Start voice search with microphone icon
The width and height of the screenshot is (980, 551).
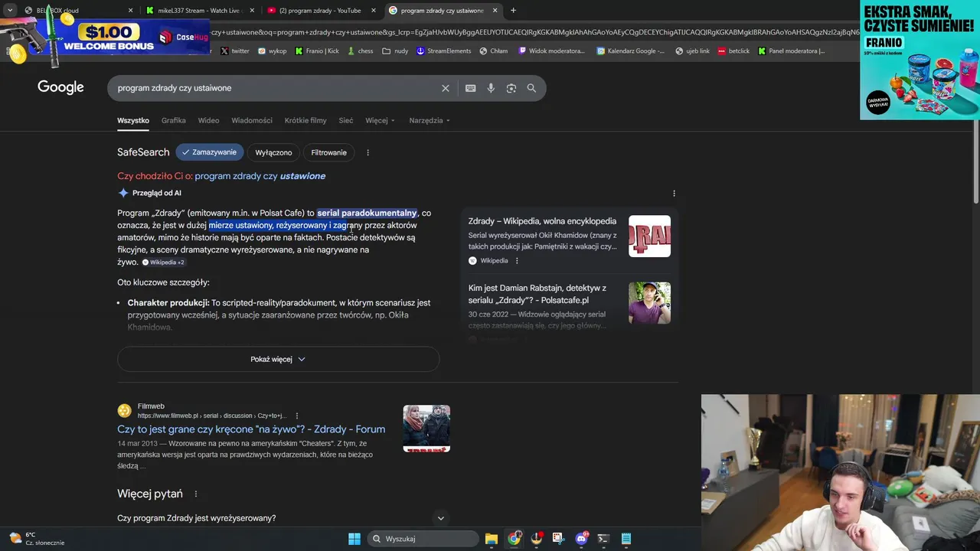click(x=491, y=88)
